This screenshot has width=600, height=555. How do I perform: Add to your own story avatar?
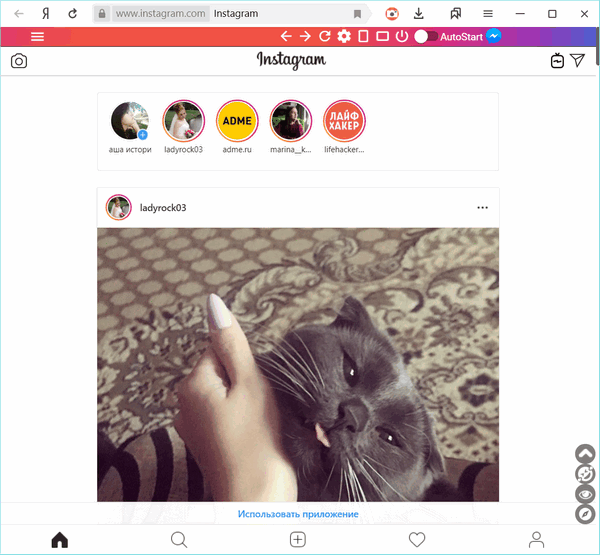(130, 121)
